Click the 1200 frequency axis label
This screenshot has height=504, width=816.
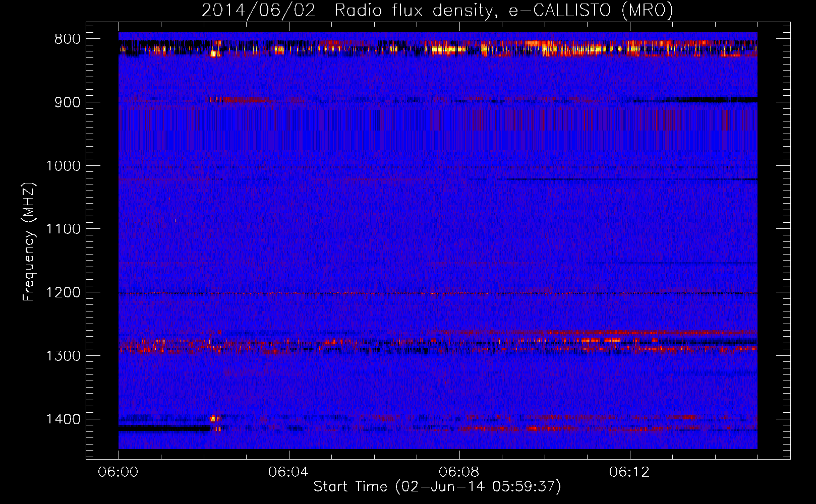[x=63, y=293]
